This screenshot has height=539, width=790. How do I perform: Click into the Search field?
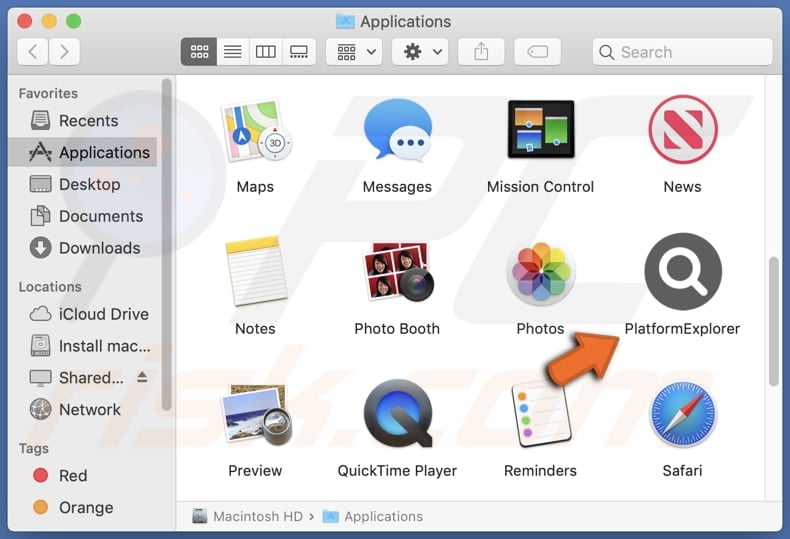682,51
